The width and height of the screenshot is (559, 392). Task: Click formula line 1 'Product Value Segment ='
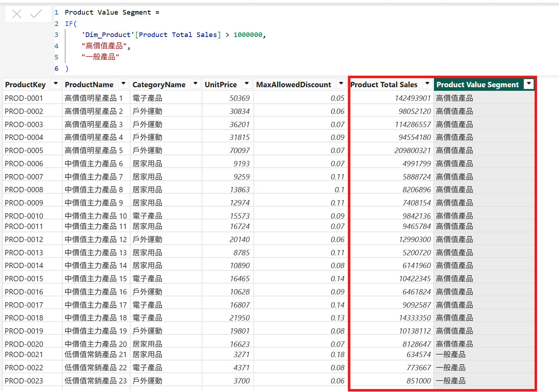pos(112,12)
